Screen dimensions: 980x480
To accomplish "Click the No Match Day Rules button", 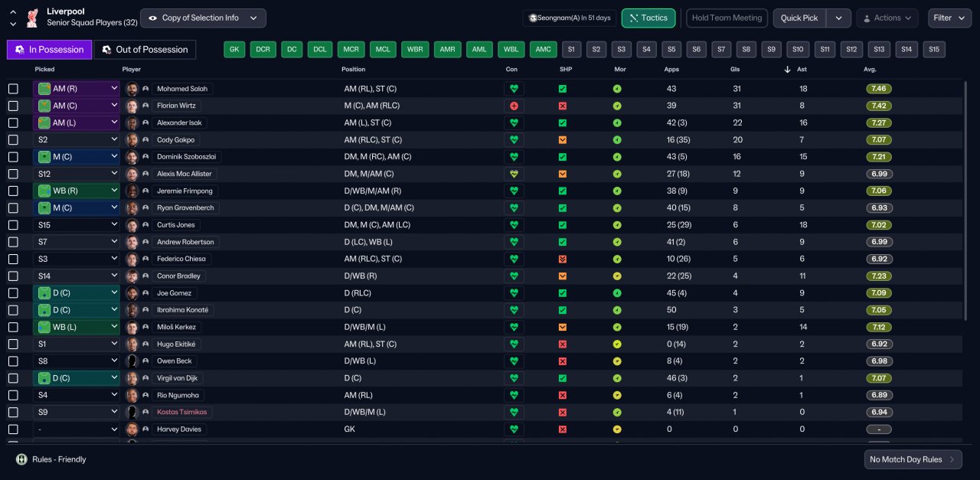I will coord(913,459).
